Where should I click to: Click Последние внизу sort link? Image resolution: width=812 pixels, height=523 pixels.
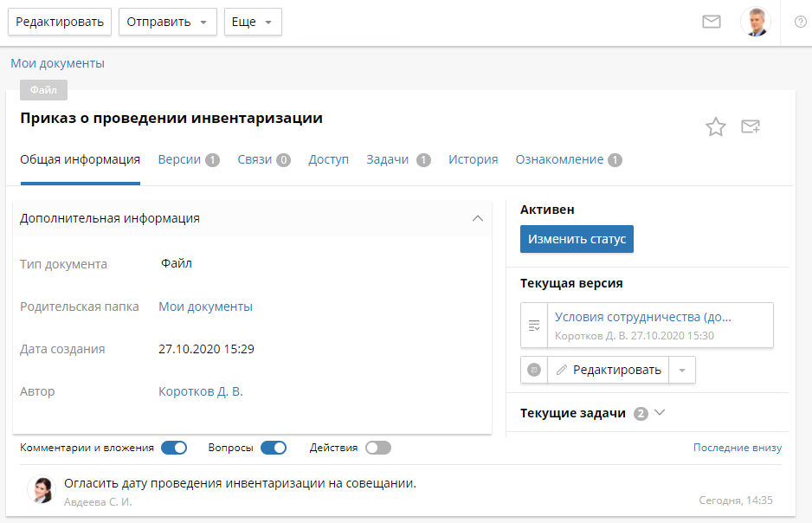737,448
